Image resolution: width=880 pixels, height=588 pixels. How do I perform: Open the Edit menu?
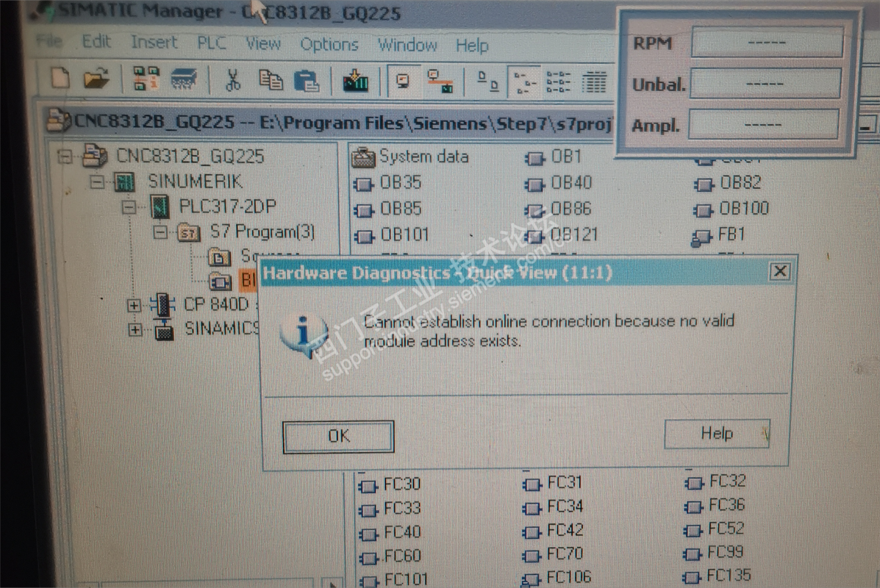click(x=96, y=41)
